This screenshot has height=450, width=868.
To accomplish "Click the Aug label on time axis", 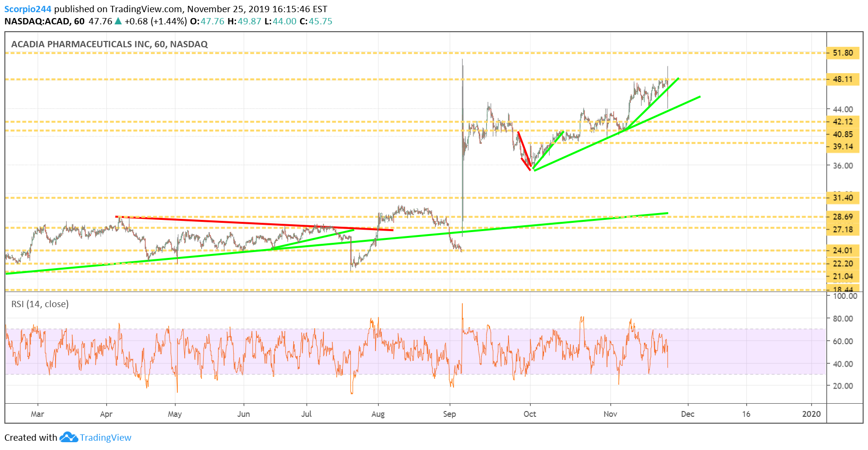I will 378,414.
